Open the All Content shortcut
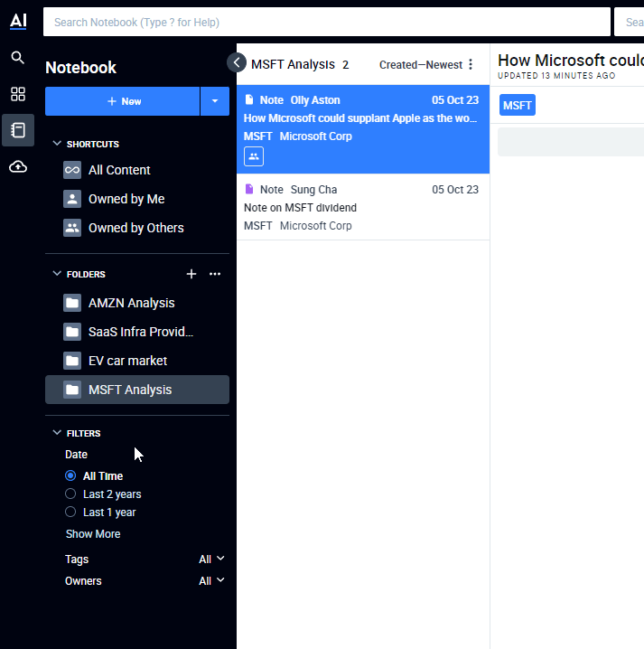The image size is (644, 649). click(x=137, y=170)
